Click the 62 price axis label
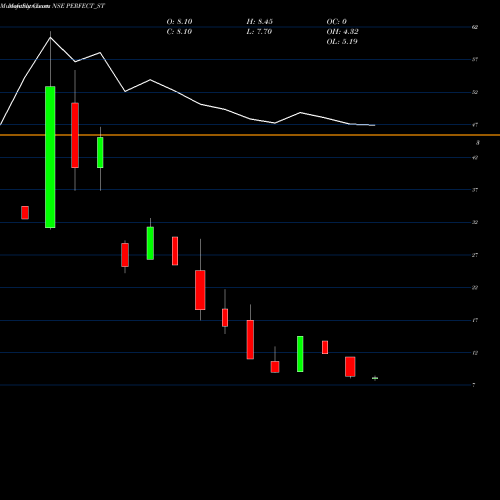Screen dimensions: 500x500 (x=475, y=27)
